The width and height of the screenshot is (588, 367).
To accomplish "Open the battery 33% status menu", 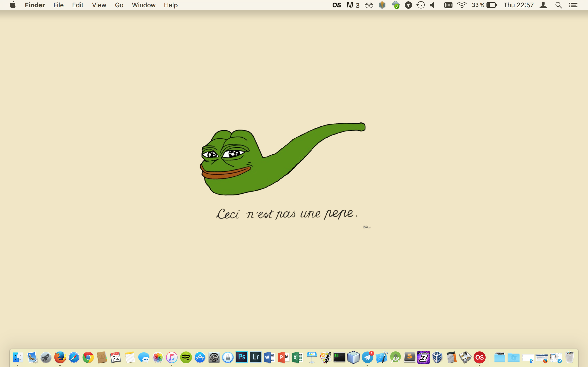I will click(484, 5).
